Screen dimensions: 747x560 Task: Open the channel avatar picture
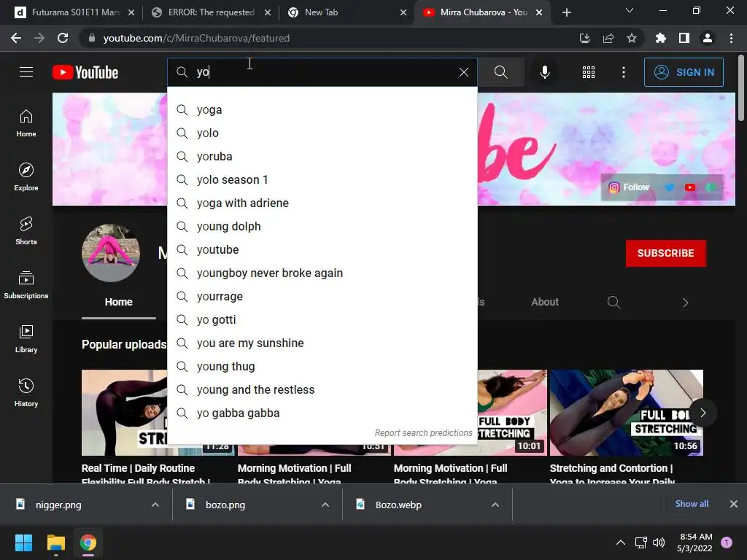pos(111,253)
